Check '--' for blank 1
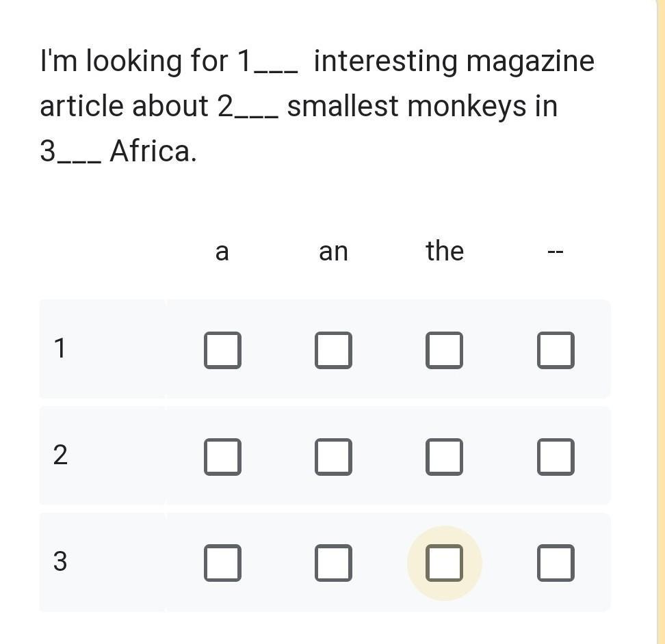This screenshot has width=665, height=644. [x=555, y=350]
